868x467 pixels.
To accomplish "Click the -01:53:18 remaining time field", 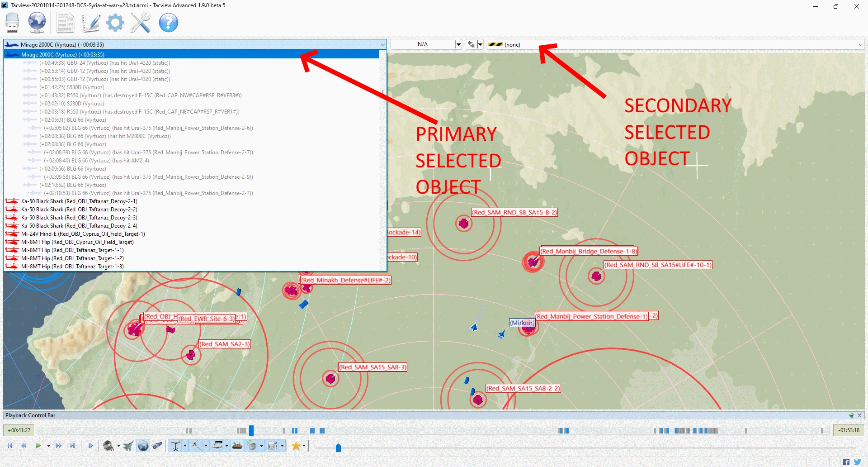I will click(x=849, y=430).
